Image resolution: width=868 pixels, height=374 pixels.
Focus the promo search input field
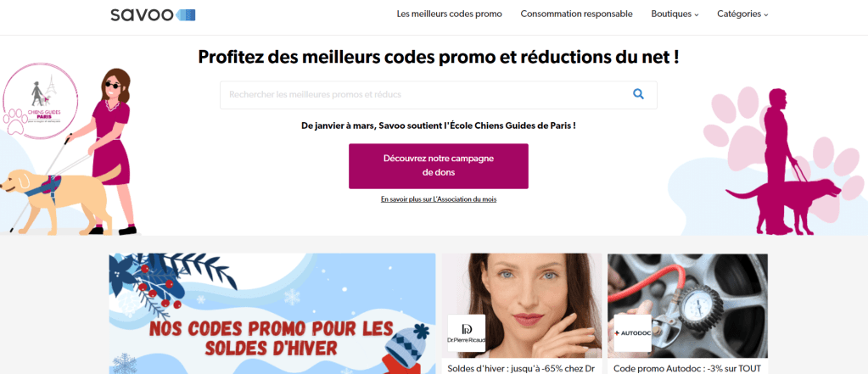pos(439,95)
